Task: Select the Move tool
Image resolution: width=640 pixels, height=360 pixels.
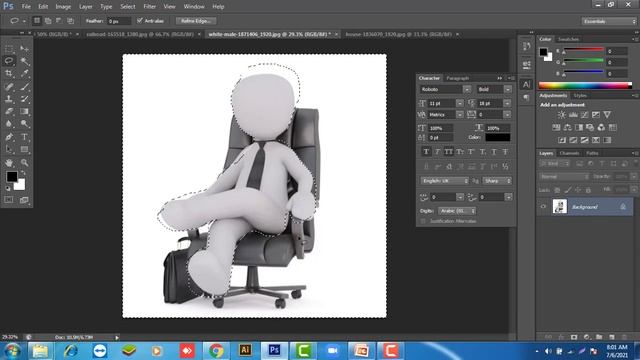Action: (24, 49)
